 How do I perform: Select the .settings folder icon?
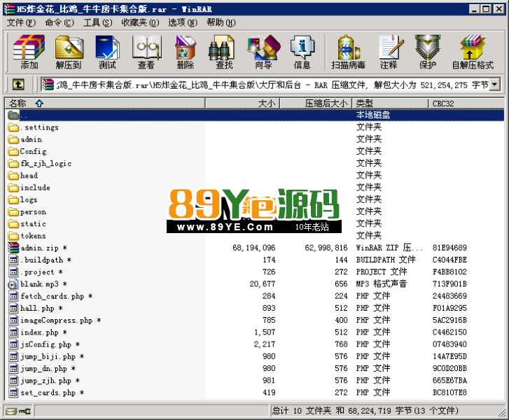13,127
